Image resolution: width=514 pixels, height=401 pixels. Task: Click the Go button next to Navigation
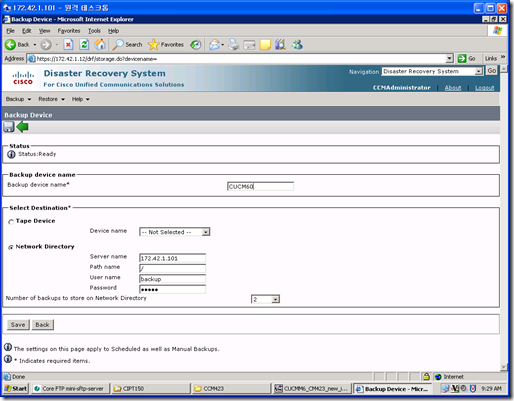click(x=492, y=71)
